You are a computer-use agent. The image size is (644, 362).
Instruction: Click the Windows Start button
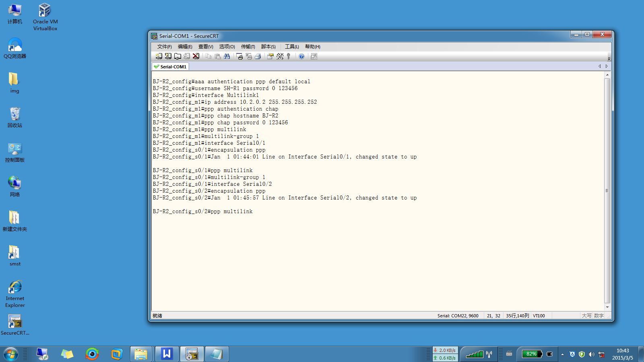click(x=10, y=354)
